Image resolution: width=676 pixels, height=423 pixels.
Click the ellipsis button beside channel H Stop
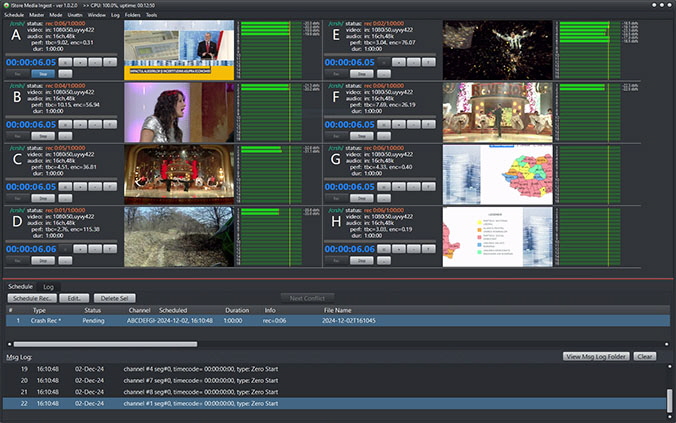tap(384, 260)
